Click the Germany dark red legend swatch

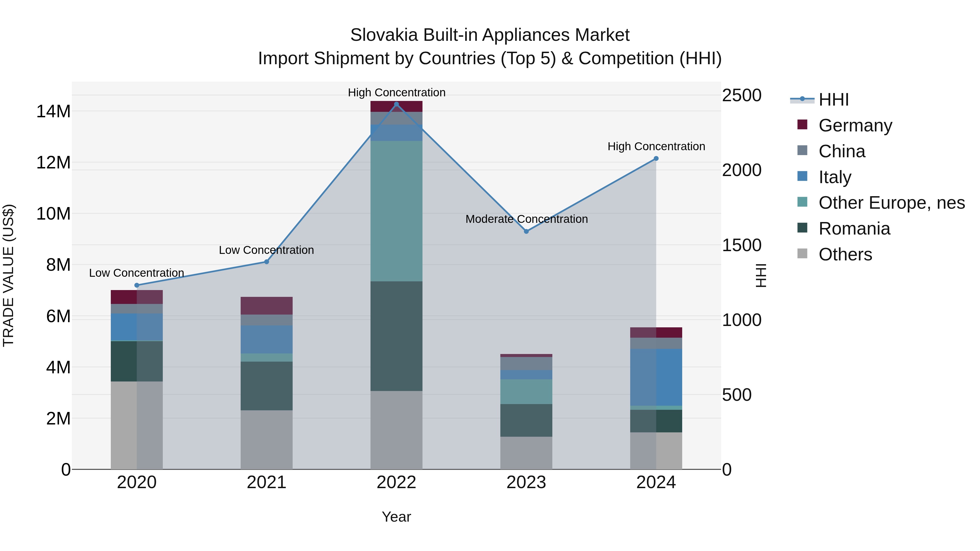tap(802, 125)
